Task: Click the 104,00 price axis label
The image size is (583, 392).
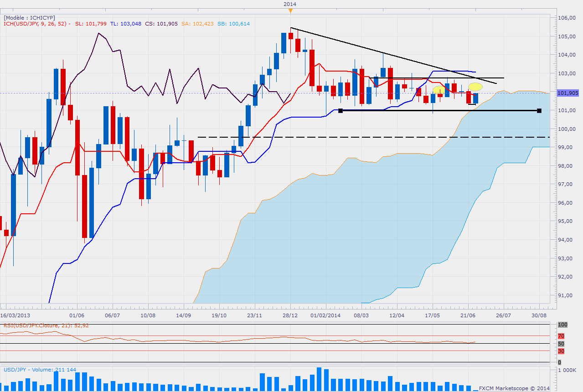Action: point(567,55)
